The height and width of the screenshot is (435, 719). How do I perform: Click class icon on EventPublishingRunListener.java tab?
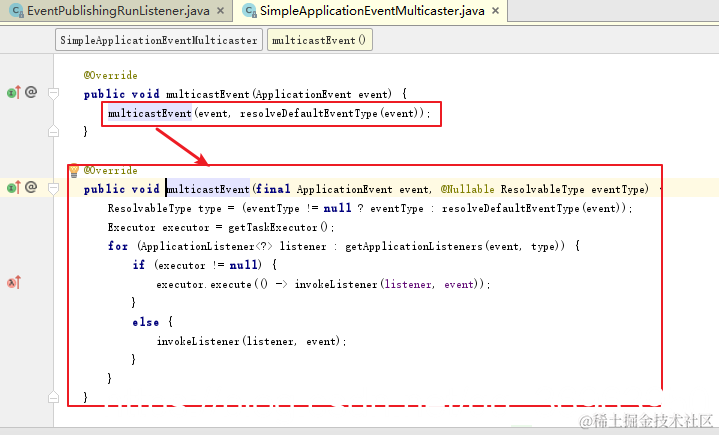coord(17,11)
